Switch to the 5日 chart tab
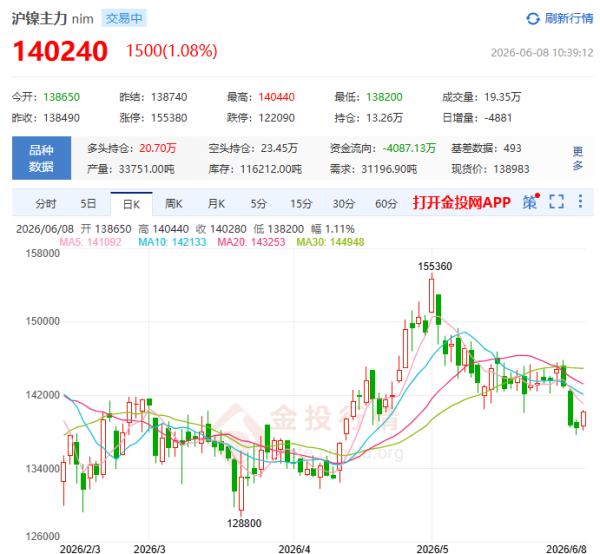 click(88, 204)
